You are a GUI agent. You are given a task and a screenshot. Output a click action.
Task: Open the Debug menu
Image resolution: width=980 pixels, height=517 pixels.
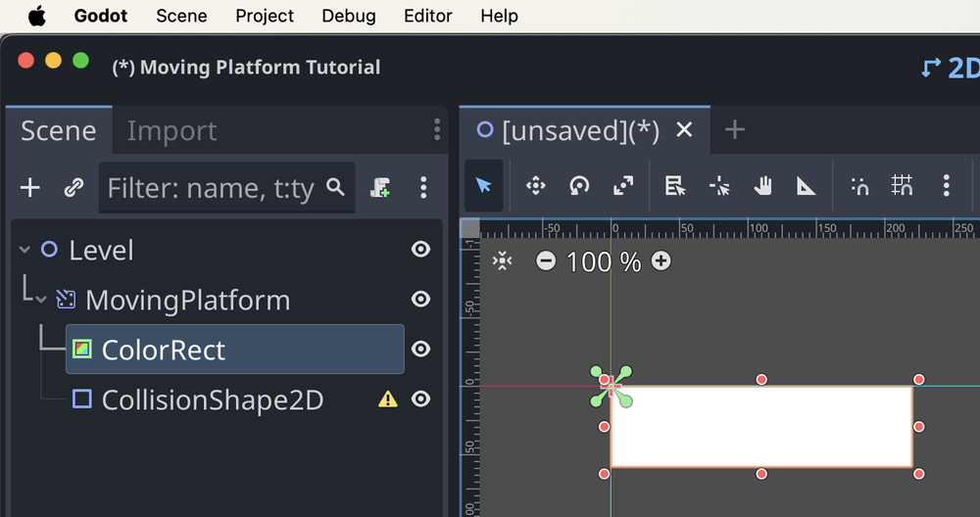[349, 16]
